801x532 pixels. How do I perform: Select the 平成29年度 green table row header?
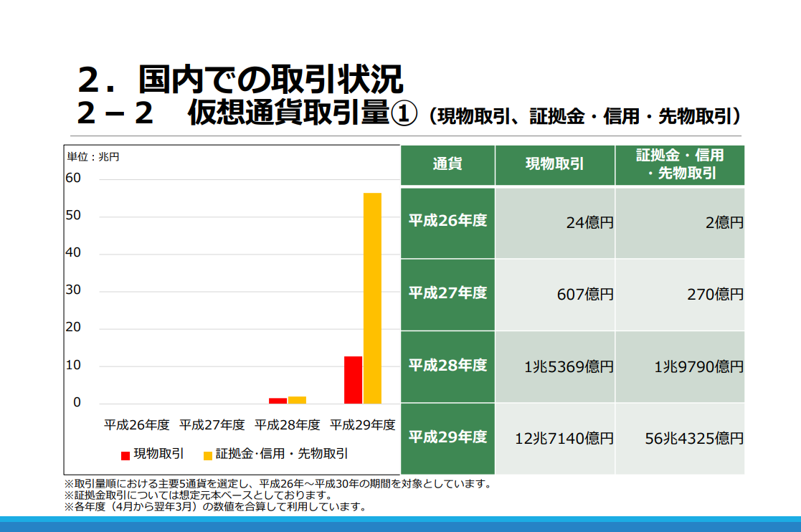(447, 437)
